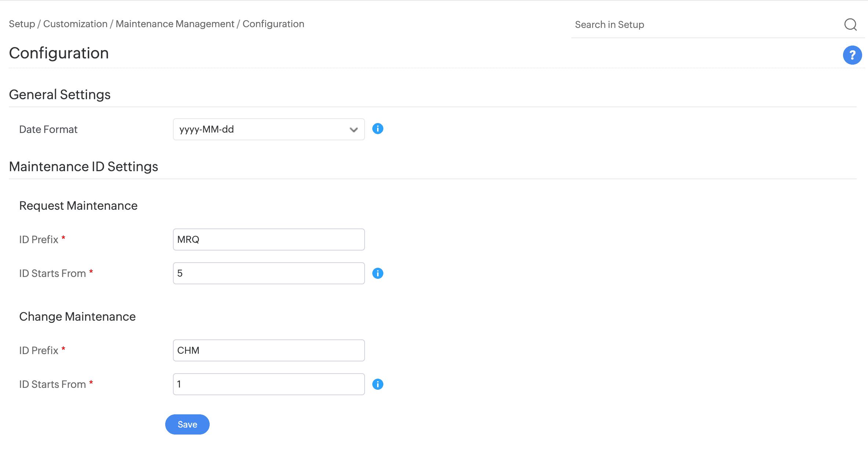Click info icon next to Request ID Starts From
The width and height of the screenshot is (868, 454).
377,273
